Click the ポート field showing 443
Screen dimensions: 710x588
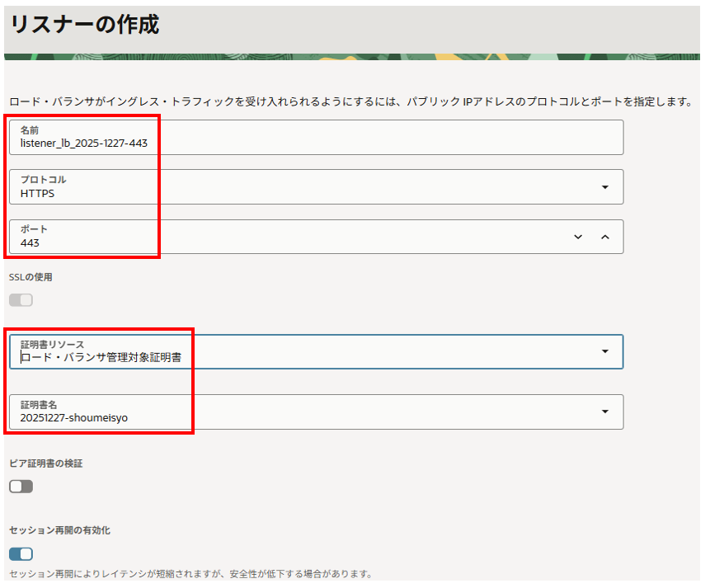pos(289,237)
